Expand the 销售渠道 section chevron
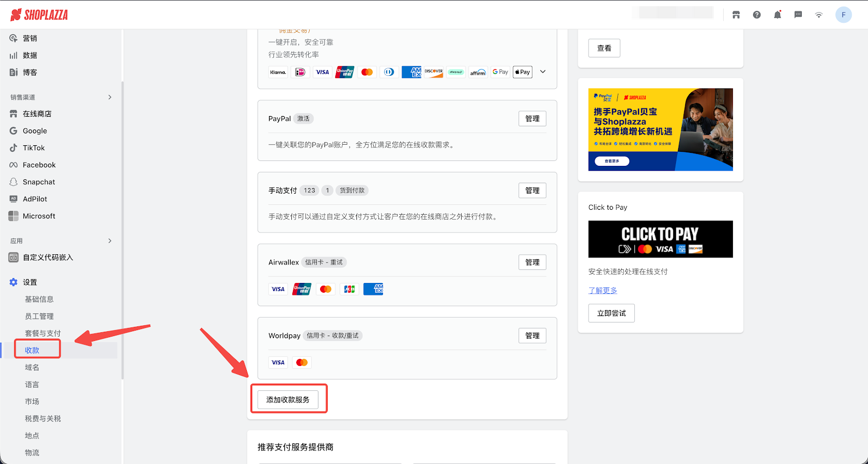The width and height of the screenshot is (868, 464). coord(110,97)
